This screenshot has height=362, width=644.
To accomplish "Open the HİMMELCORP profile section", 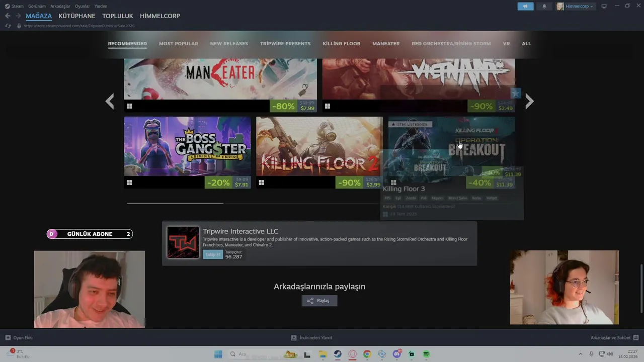I will (160, 16).
